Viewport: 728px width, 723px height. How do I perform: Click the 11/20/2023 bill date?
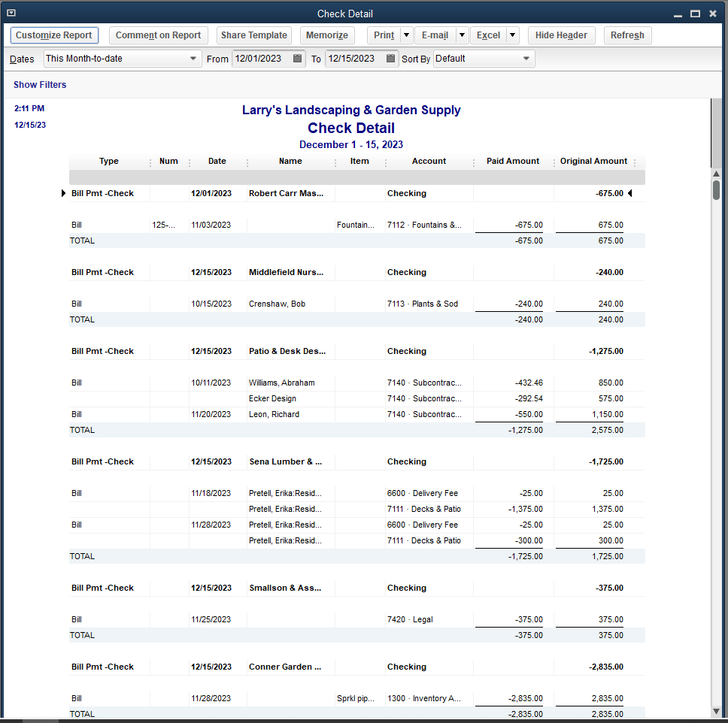point(211,414)
